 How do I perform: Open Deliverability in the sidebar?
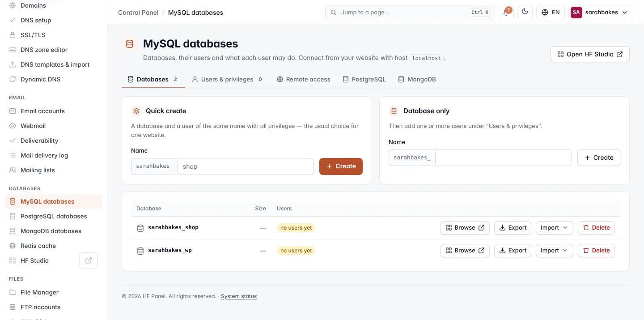(x=53, y=141)
